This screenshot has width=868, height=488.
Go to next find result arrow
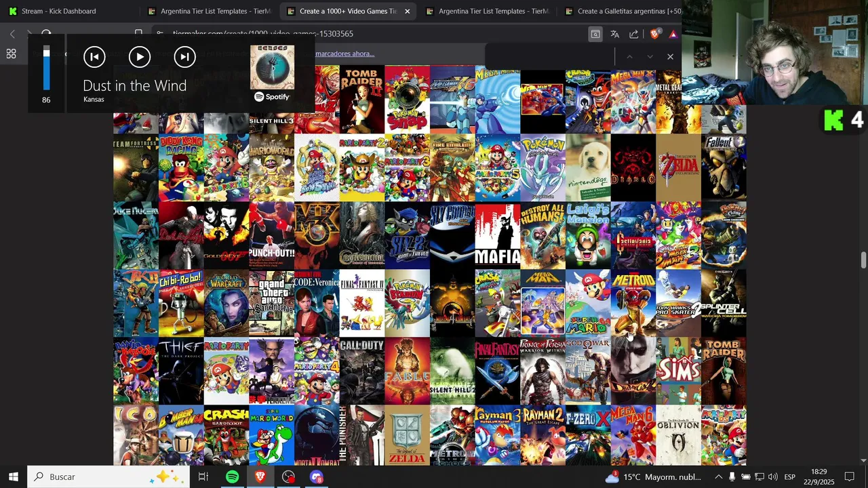(650, 57)
